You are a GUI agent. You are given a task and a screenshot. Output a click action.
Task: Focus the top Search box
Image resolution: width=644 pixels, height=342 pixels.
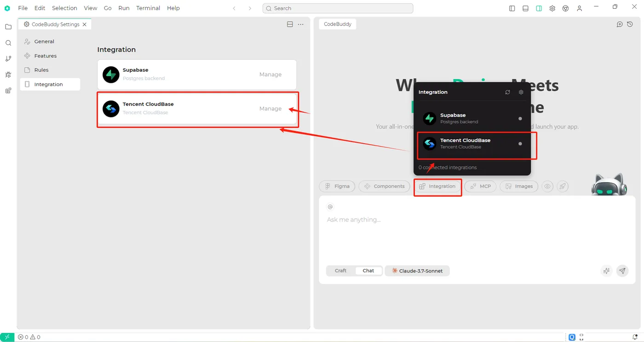(x=338, y=8)
